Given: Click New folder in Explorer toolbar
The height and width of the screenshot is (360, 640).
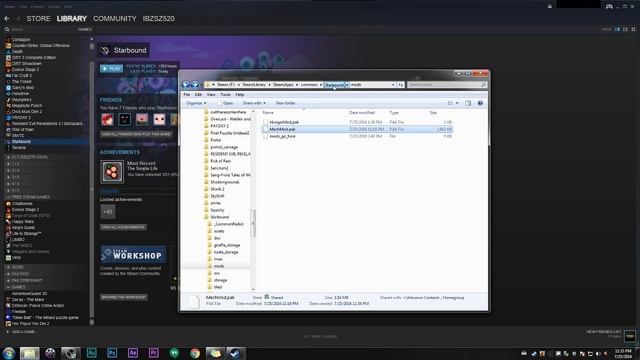Looking at the screenshot, I should coord(285,103).
